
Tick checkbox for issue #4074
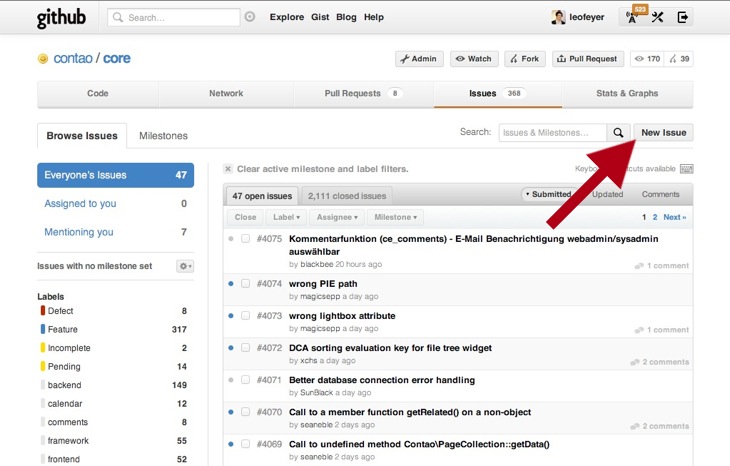point(245,284)
